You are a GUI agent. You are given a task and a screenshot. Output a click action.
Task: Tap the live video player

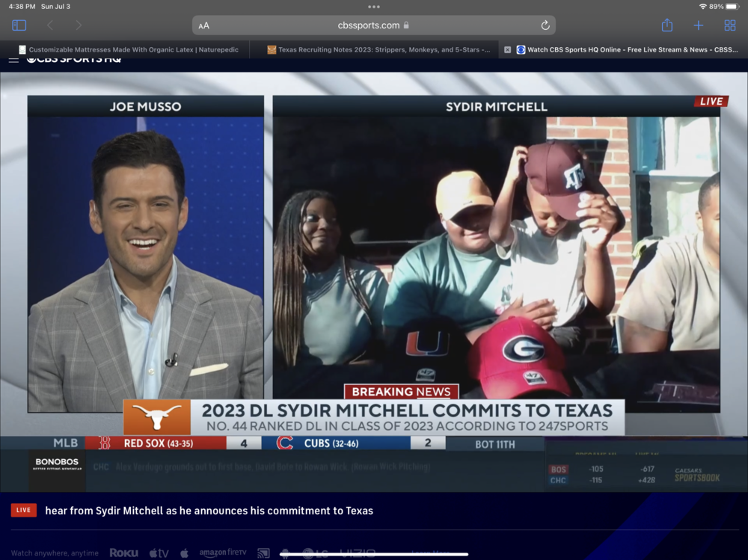(x=374, y=254)
